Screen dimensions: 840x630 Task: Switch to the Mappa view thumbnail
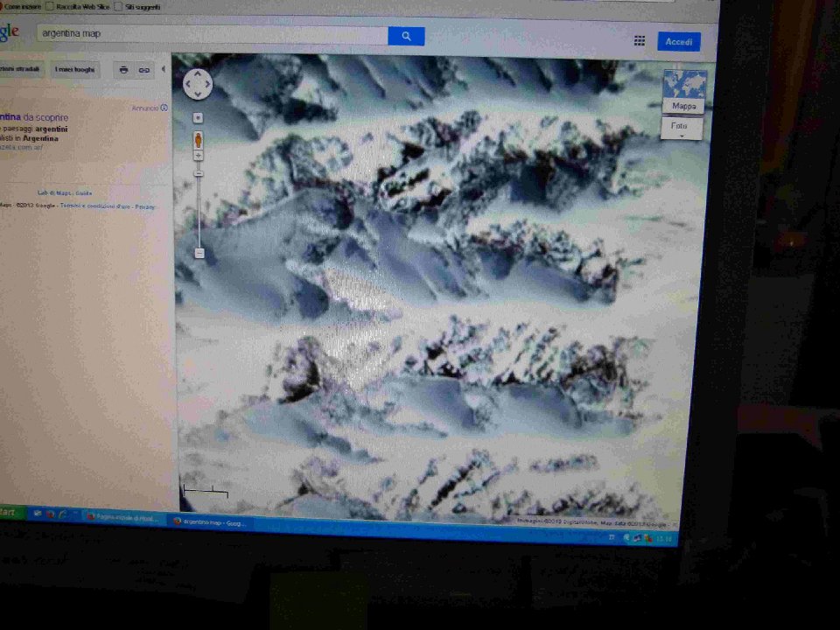pyautogui.click(x=684, y=91)
